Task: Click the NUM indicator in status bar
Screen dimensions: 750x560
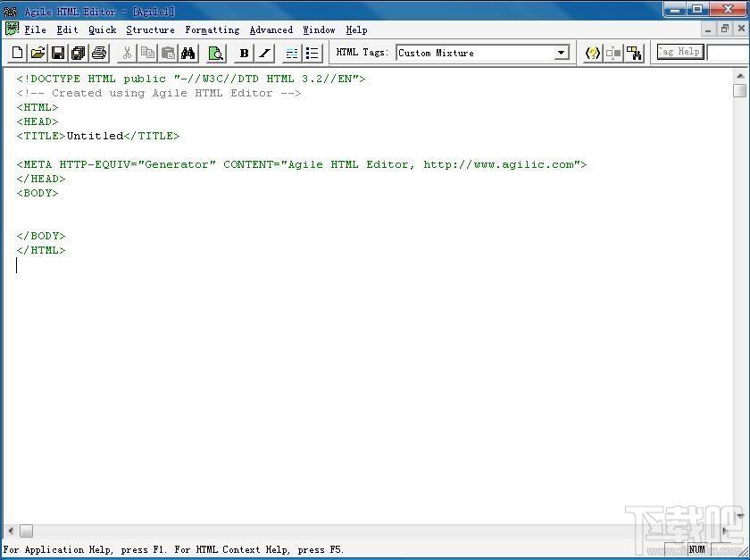Action: (697, 549)
